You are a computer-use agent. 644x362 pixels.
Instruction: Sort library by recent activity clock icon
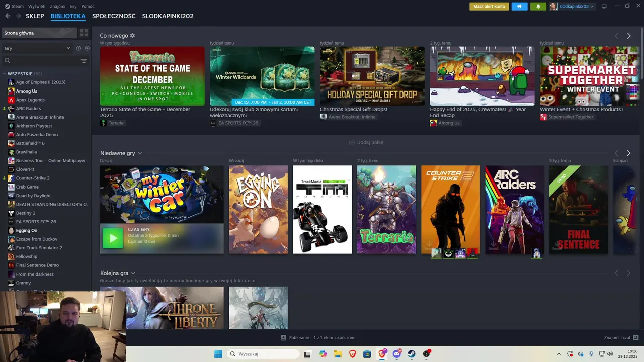click(x=78, y=48)
